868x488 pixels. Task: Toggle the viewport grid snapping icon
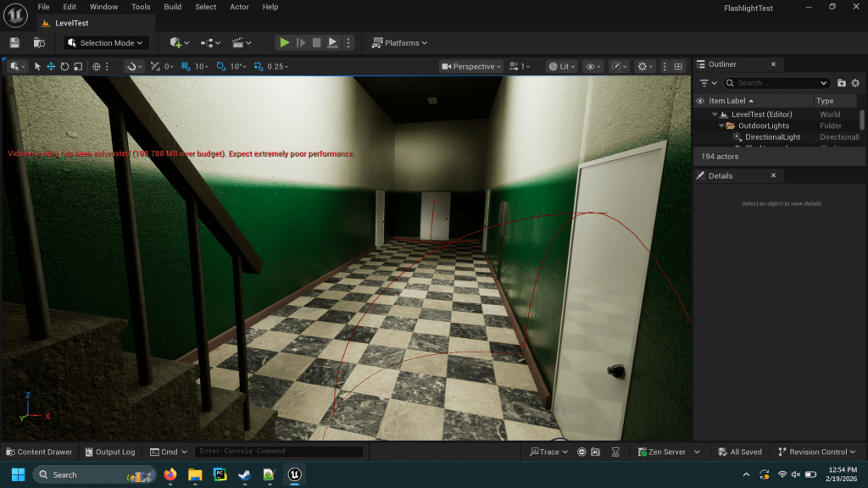187,66
